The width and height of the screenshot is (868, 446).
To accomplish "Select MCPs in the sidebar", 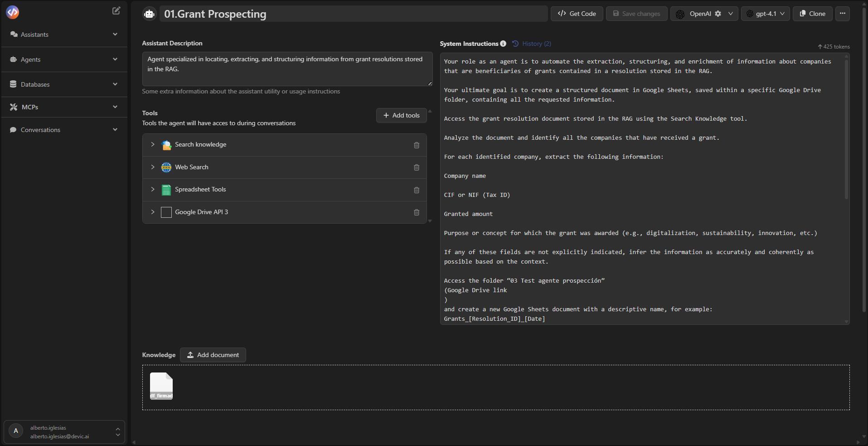I will 29,107.
